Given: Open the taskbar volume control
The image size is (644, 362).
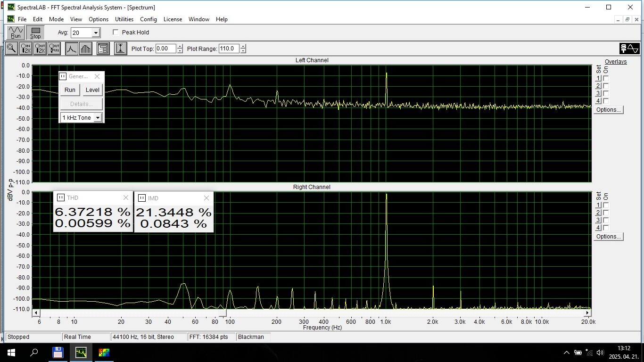Looking at the screenshot, I should click(x=600, y=353).
